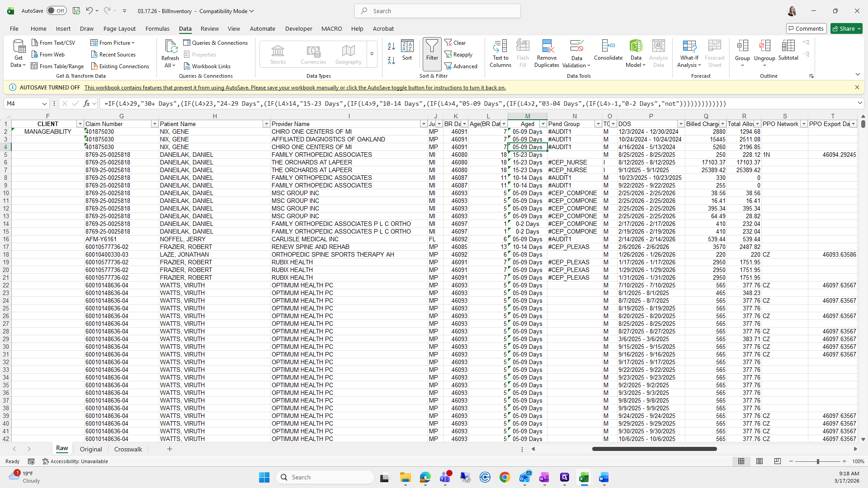Screen dimensions: 868x488
Task: Click the Insert Function fx icon
Action: [87, 103]
